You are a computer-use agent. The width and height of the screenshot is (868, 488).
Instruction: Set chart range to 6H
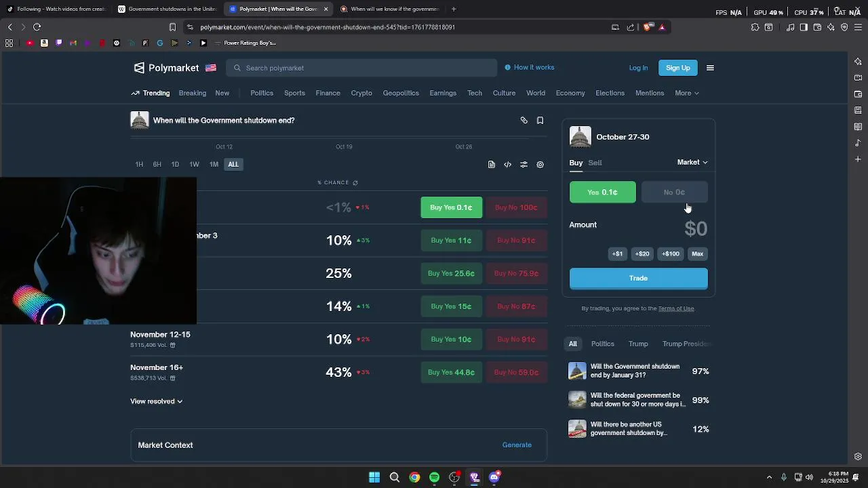[x=157, y=165]
